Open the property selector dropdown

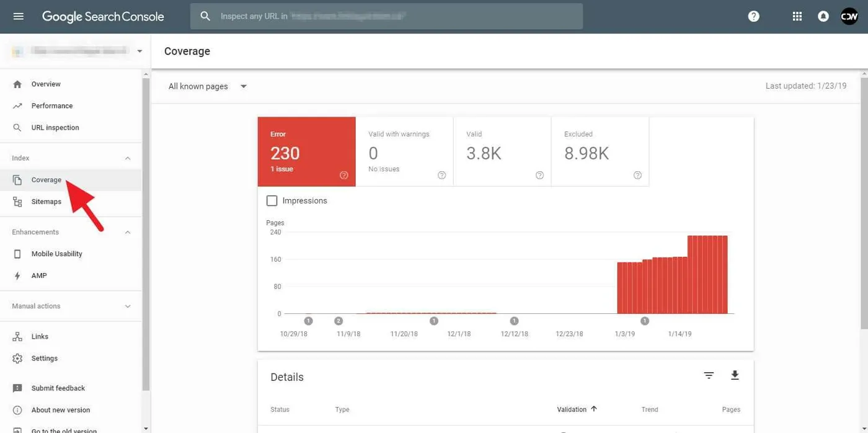[77, 51]
